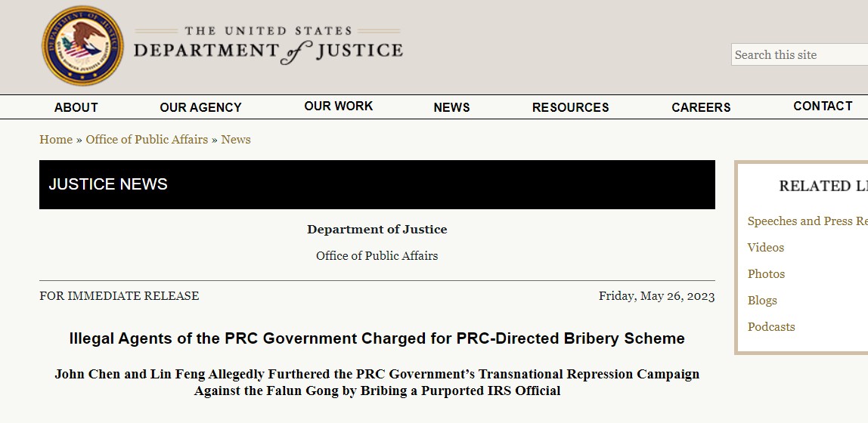Select NEWS in the navigation bar
Image resolution: width=868 pixels, height=423 pixels.
[451, 107]
